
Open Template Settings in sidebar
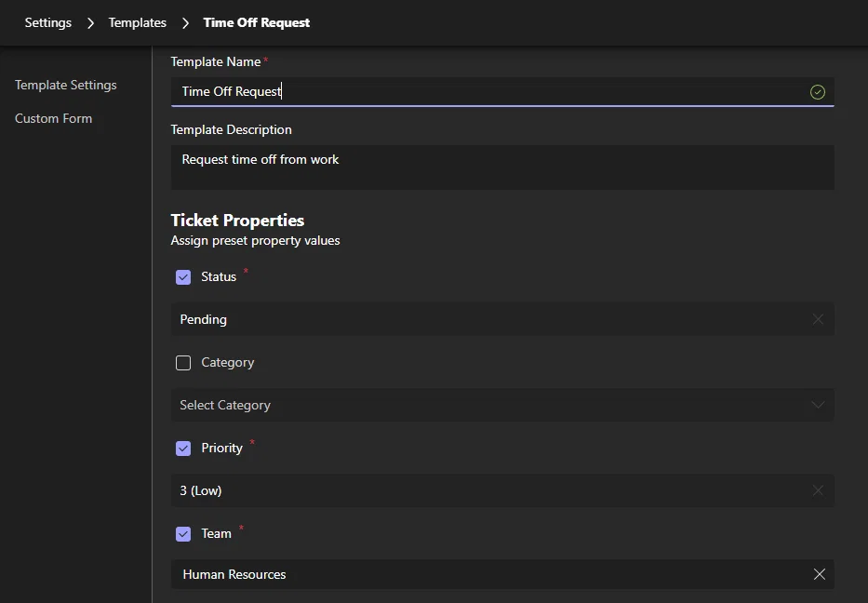66,85
